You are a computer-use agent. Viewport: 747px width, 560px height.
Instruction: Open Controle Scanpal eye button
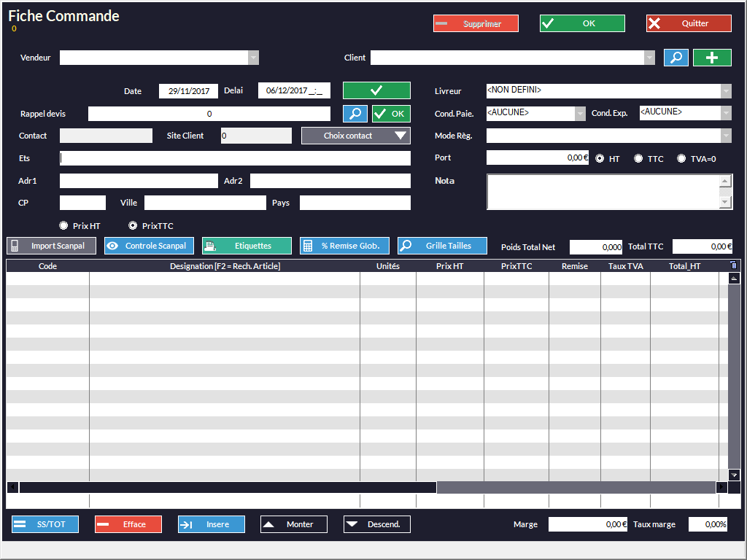149,246
